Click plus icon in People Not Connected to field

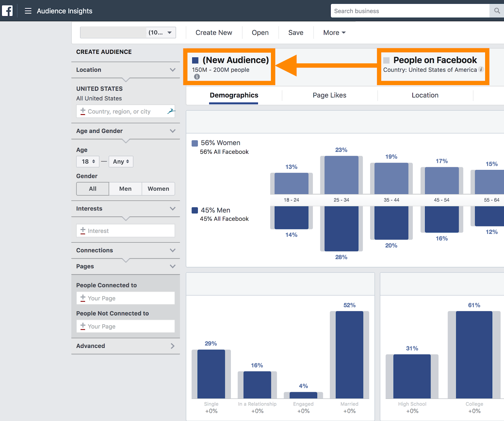[x=83, y=326]
